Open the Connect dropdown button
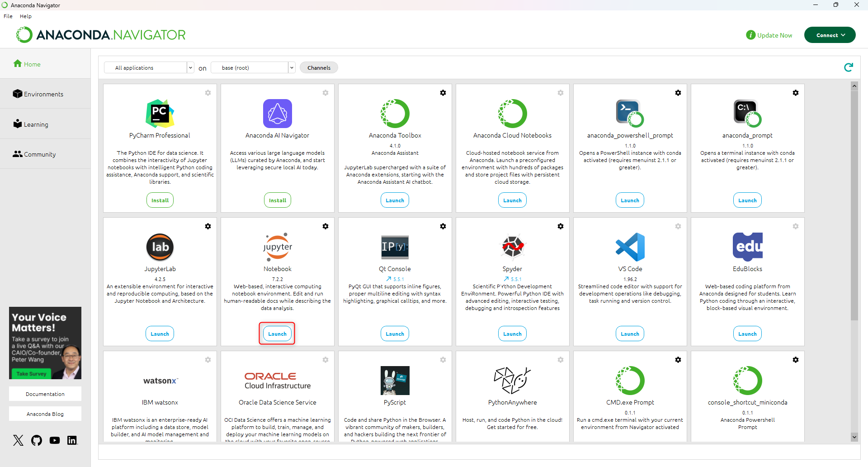Screen dimensions: 868x467 (x=830, y=35)
